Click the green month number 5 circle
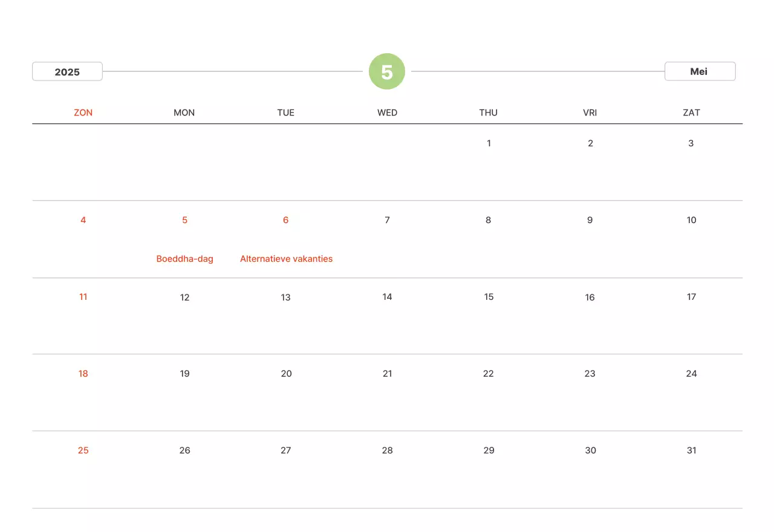The height and width of the screenshot is (532, 774). [x=387, y=71]
